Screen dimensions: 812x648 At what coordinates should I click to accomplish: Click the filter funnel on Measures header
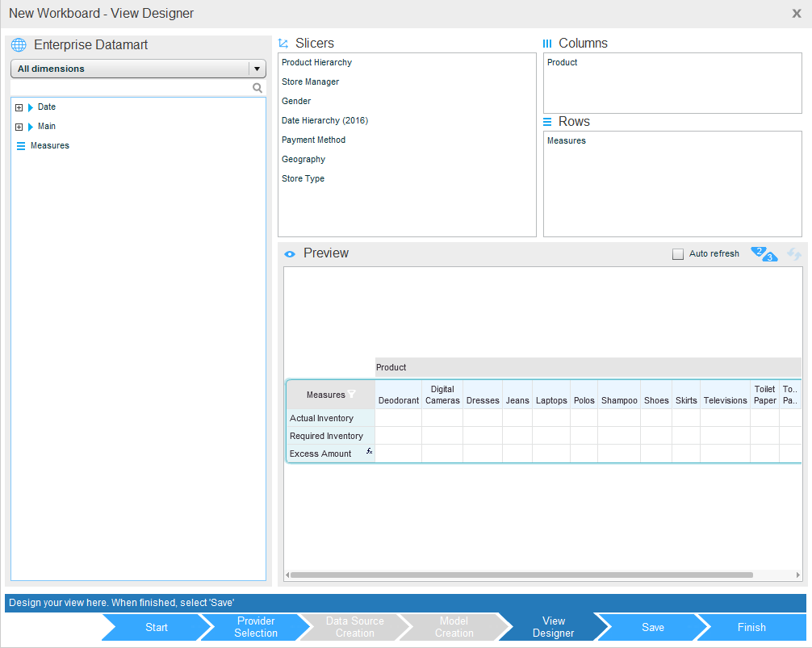(x=352, y=394)
